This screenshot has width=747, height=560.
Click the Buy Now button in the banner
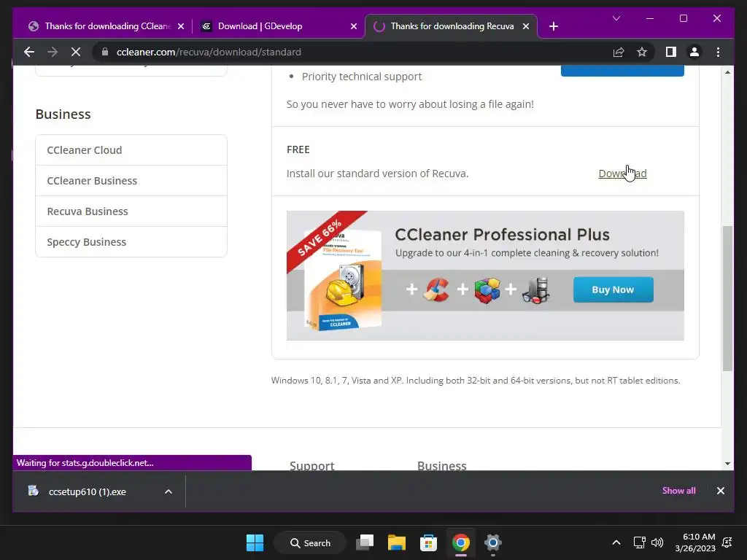pos(613,289)
